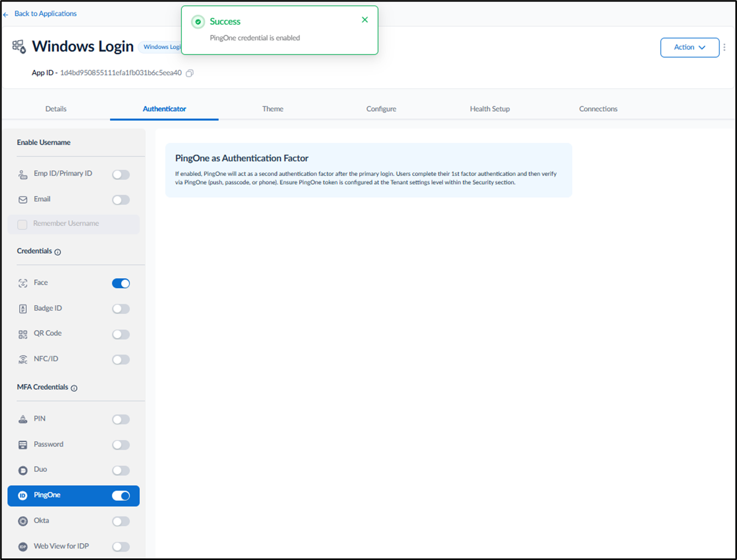Copy the App ID to the clipboard

[190, 73]
